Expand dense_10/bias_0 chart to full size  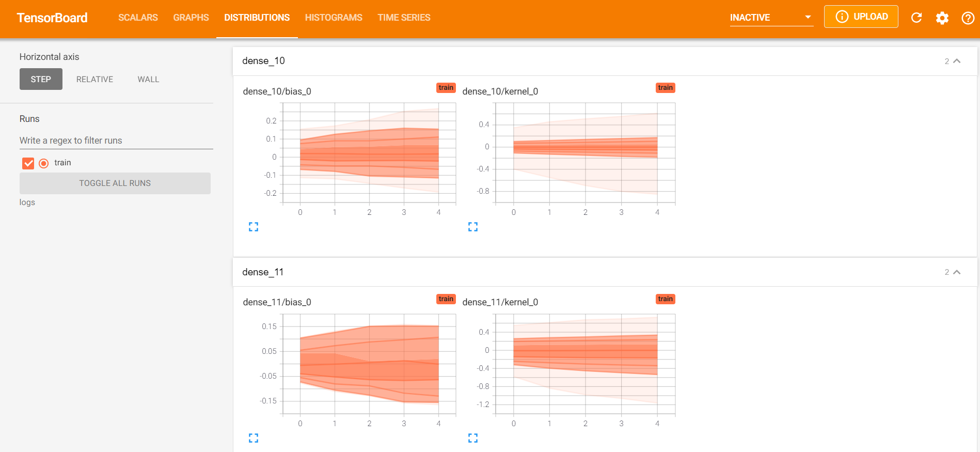(x=254, y=227)
